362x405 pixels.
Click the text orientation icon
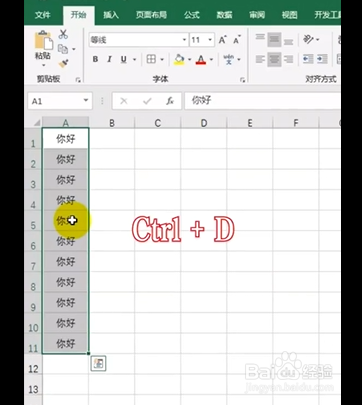[x=308, y=39]
